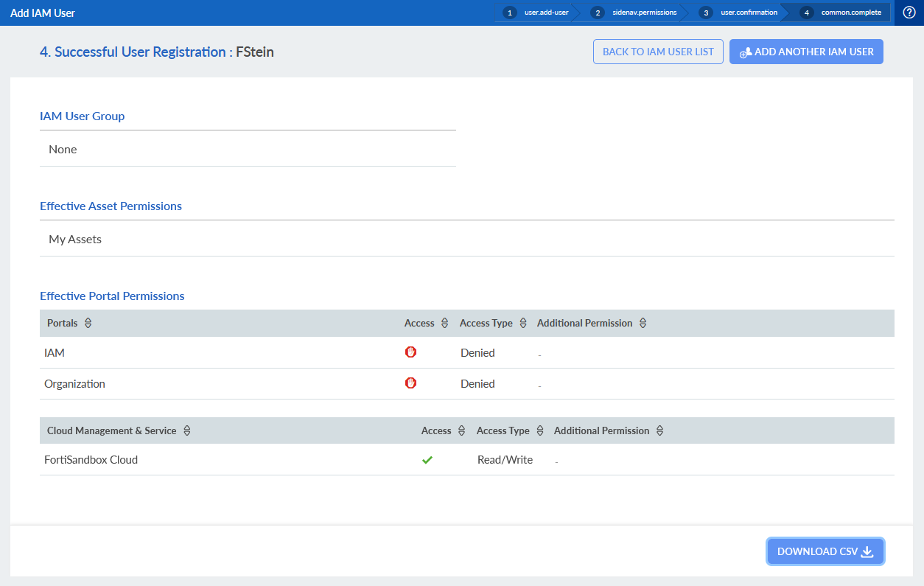Image resolution: width=924 pixels, height=586 pixels.
Task: Select step 4 common.complete
Action: (x=842, y=13)
